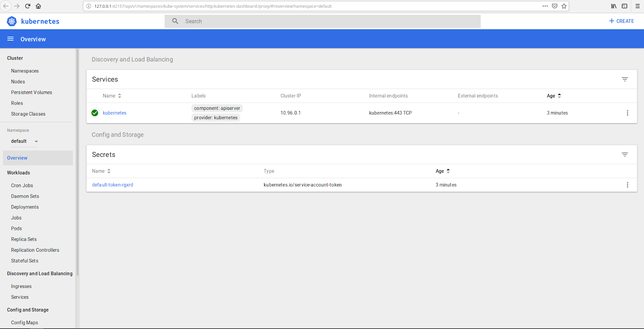644x329 pixels.
Task: Open Deployments in the sidebar
Action: click(x=25, y=207)
